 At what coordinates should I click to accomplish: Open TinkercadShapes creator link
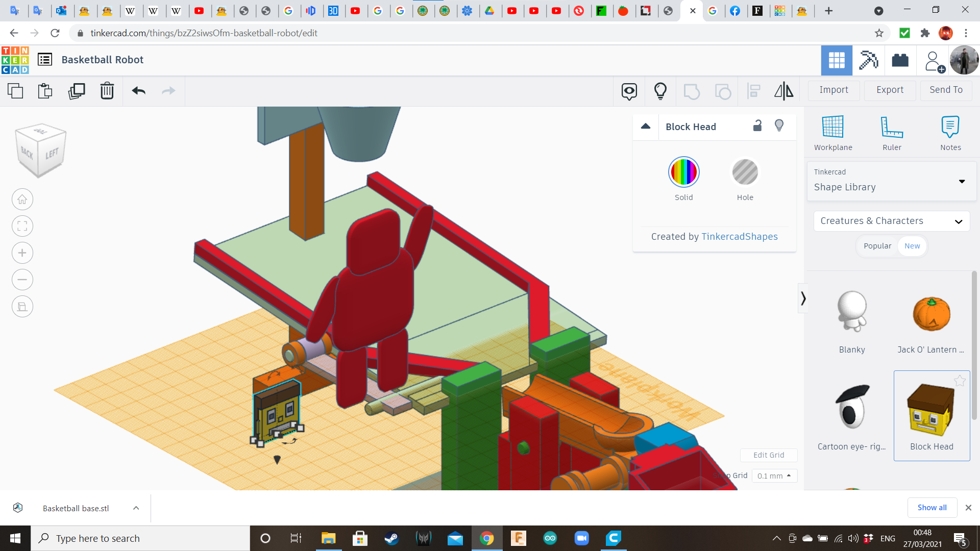click(x=739, y=237)
